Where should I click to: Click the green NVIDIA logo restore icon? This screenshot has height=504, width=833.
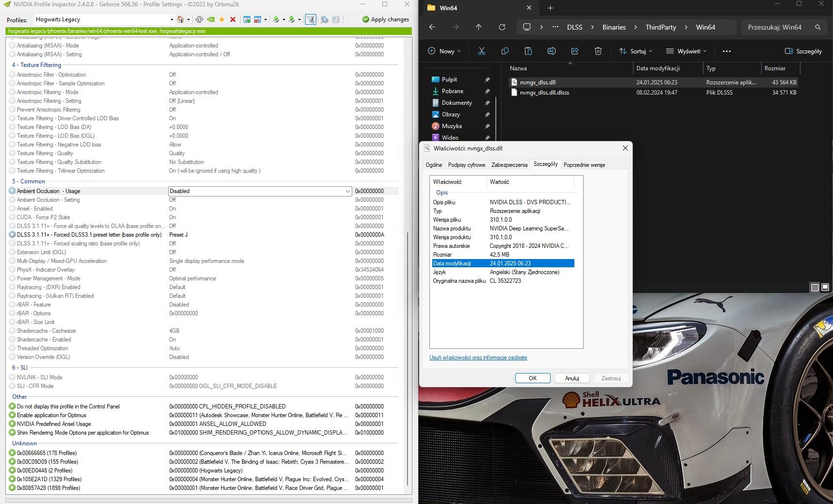[211, 19]
